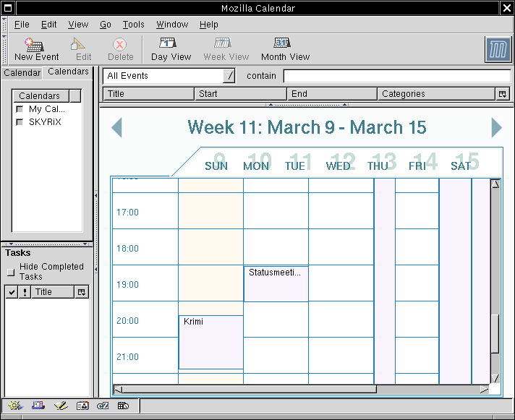Viewport: 515px width, 420px height.
Task: Collapse event list via splitter grippy
Action: point(307,105)
